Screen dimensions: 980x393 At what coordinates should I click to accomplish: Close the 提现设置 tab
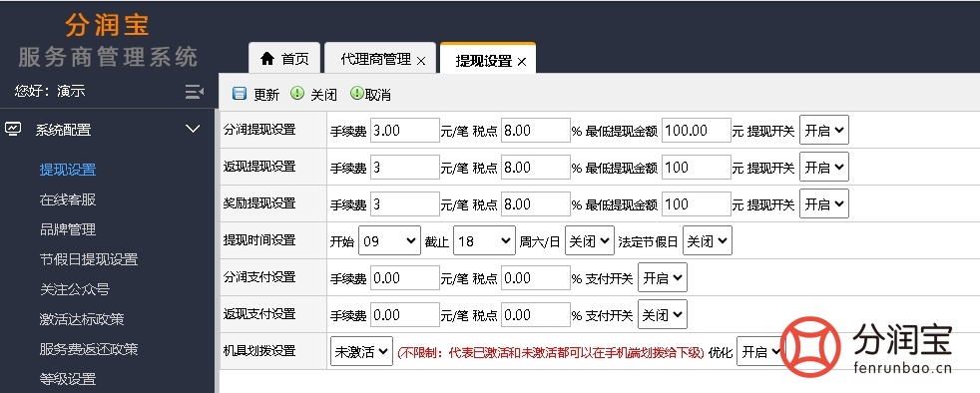point(523,61)
